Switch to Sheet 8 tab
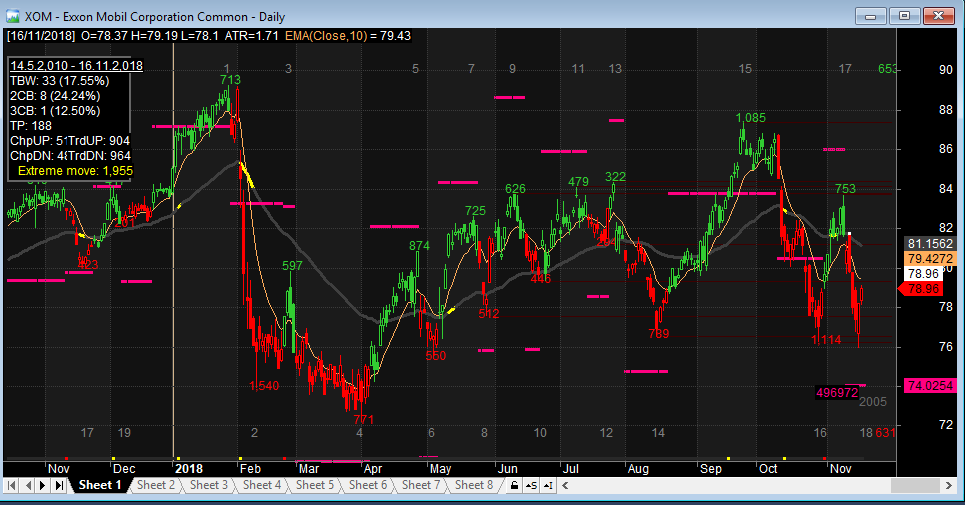Screen dimensions: 965x505 (x=474, y=485)
